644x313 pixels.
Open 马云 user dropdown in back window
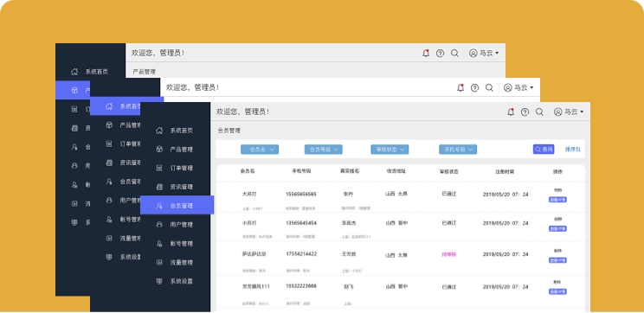[x=484, y=54]
